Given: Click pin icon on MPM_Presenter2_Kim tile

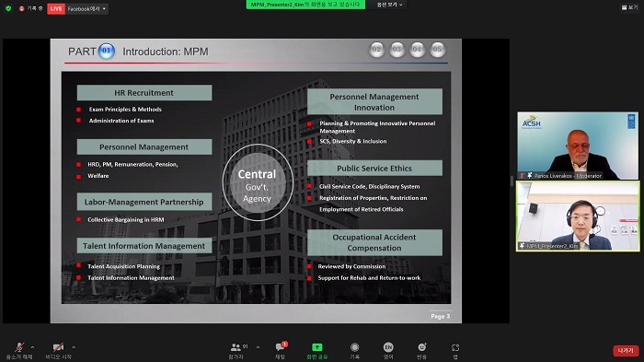Looking at the screenshot, I should click(x=522, y=246).
